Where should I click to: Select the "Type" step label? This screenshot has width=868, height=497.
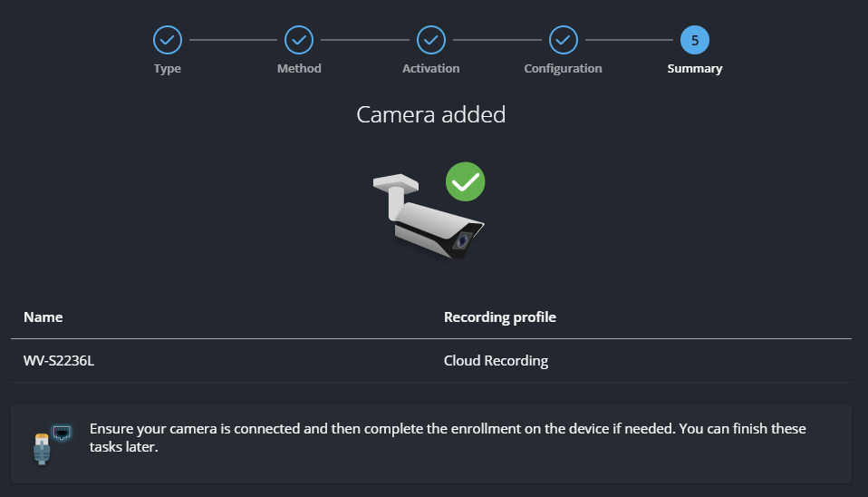tap(168, 69)
